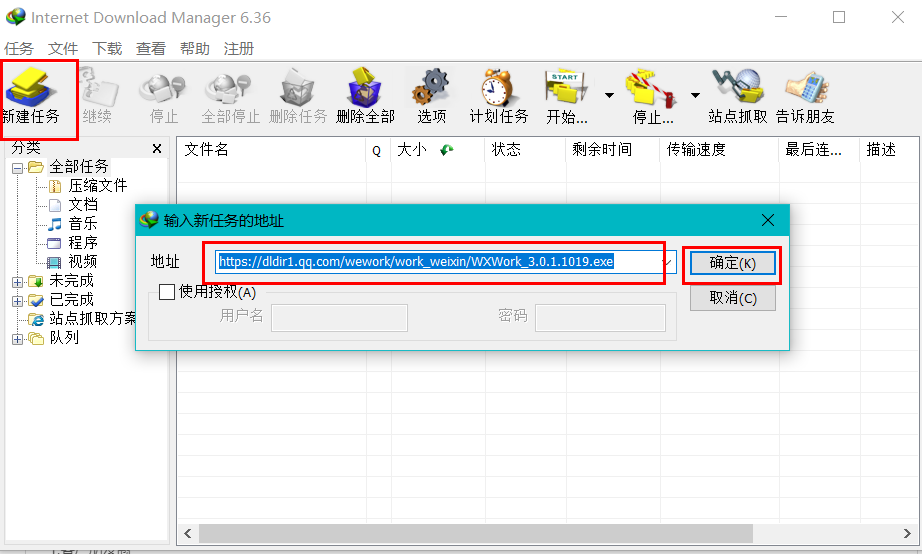This screenshot has height=554, width=922.
Task: Sort by 大小 column header
Action: 438,149
